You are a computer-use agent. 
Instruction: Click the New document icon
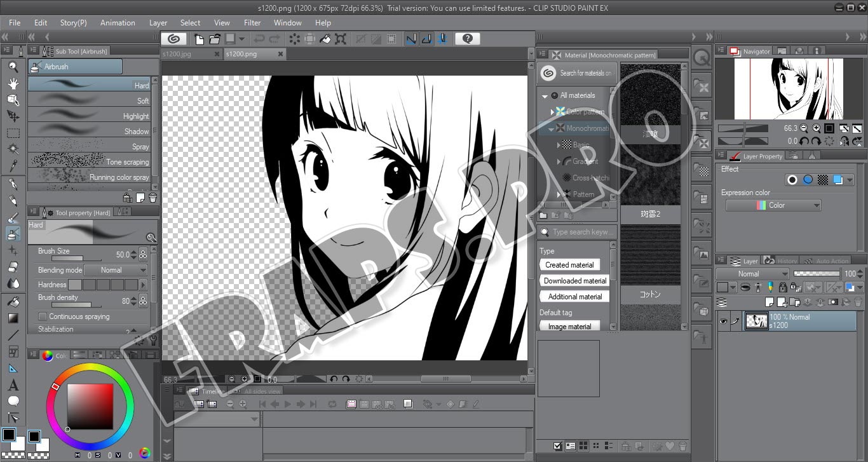click(x=199, y=39)
